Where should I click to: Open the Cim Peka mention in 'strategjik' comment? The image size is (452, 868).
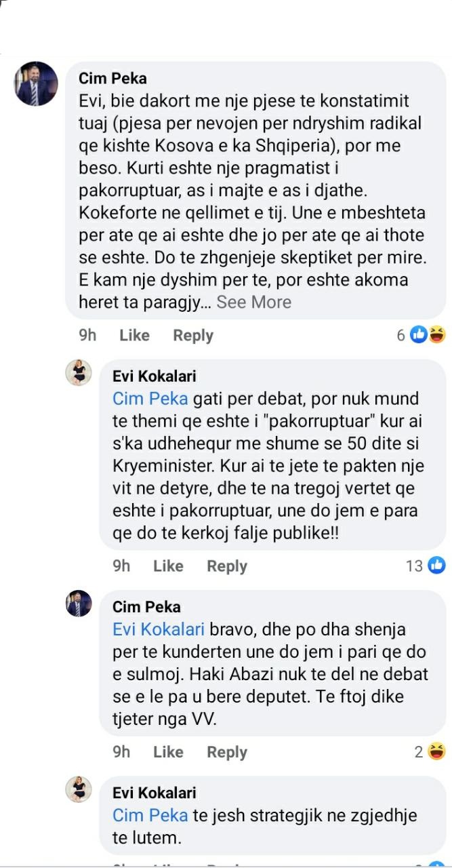click(x=150, y=816)
